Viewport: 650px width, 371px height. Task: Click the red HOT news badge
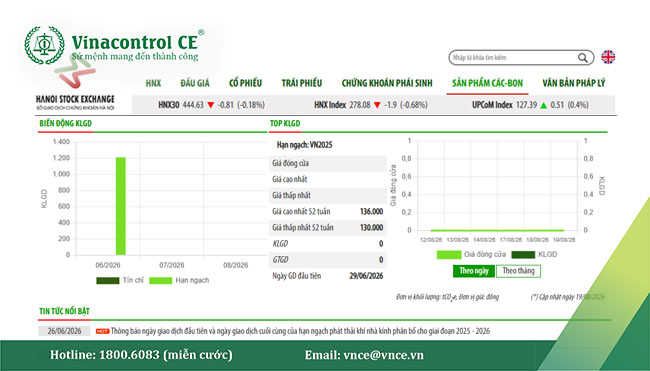pos(102,331)
